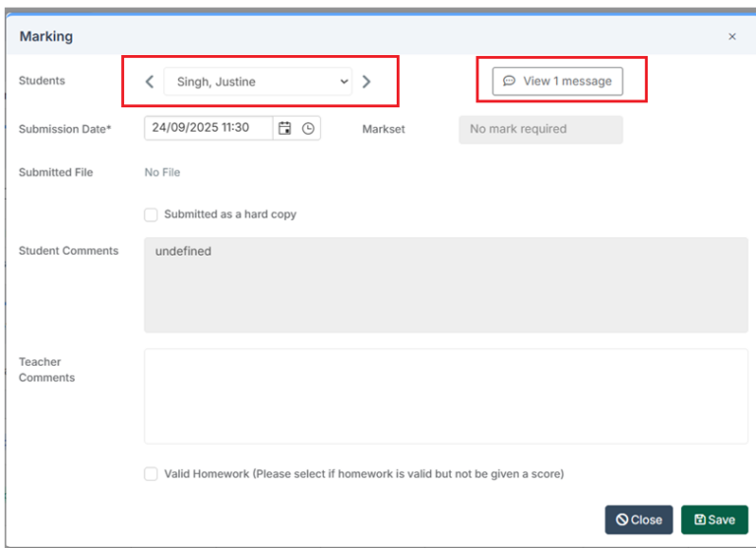Screen dimensions: 756x548
Task: Tick Submitted as a hard copy checkbox
Action: pyautogui.click(x=151, y=214)
